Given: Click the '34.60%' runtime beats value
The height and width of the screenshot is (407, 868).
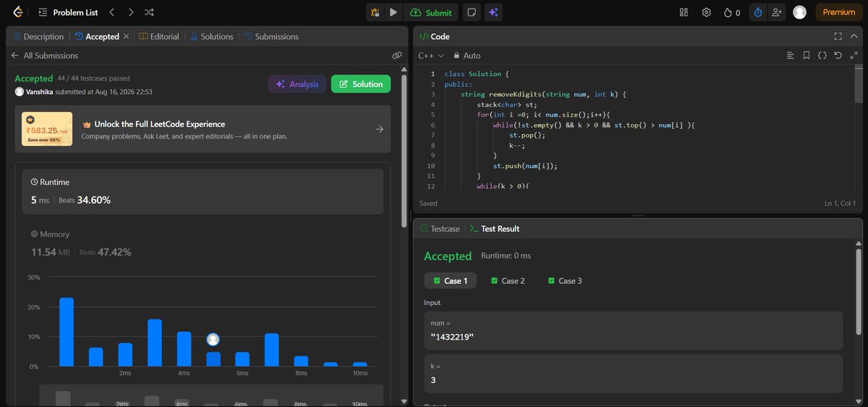Looking at the screenshot, I should [94, 200].
